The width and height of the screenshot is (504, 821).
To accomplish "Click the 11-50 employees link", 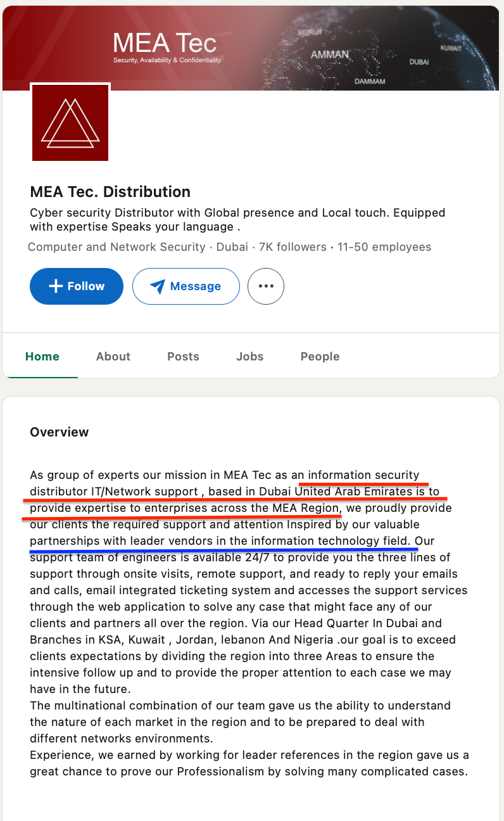I will 384,247.
